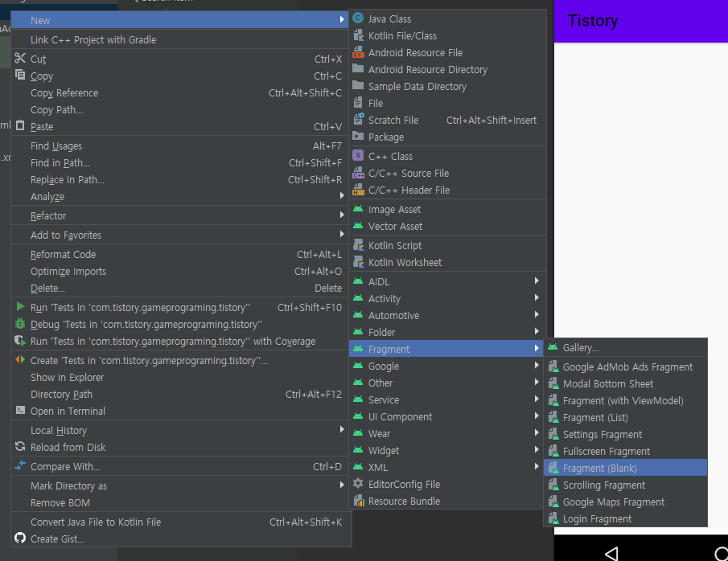Select Remove BOM menu entry
Viewport: 728px width, 561px height.
(x=180, y=502)
